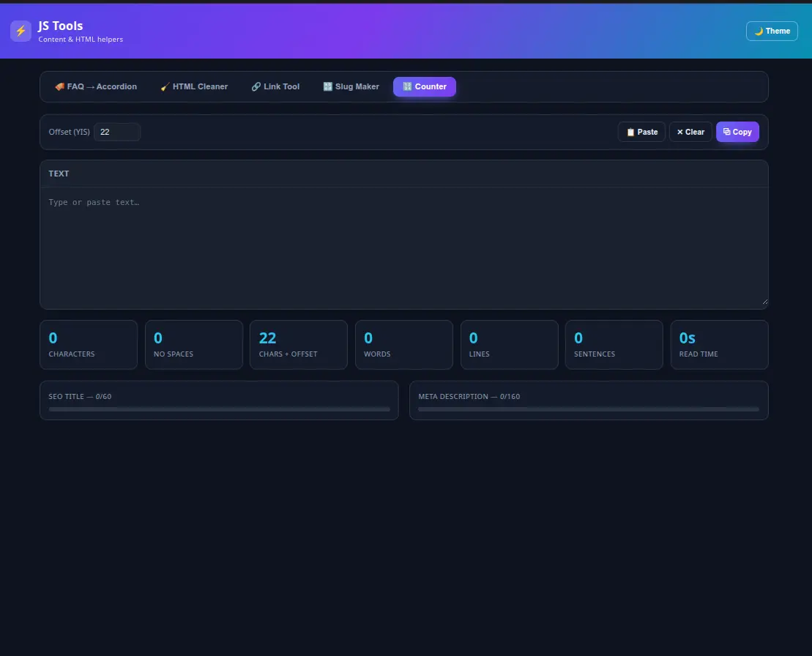Click the Clear button
This screenshot has width=812, height=656.
pos(690,132)
